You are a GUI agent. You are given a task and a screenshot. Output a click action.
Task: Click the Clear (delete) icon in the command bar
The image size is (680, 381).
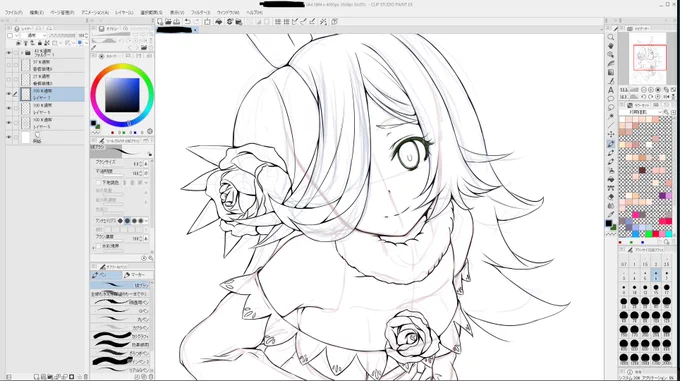[207, 22]
